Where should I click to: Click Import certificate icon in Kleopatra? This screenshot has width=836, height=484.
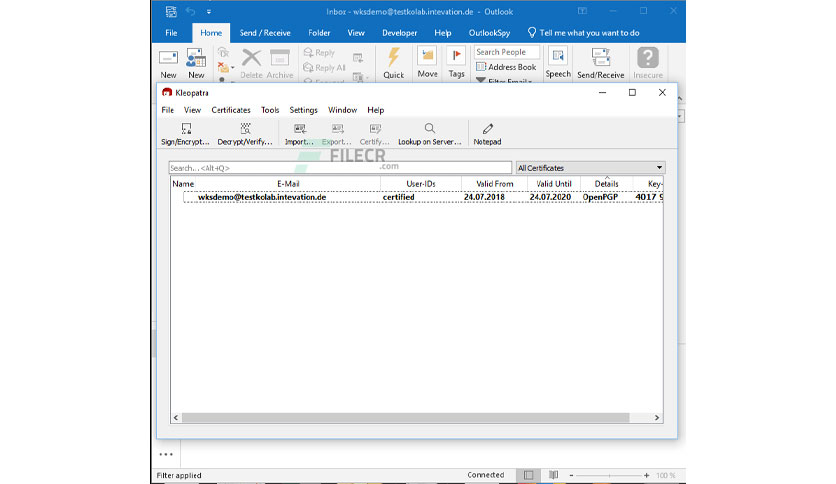pos(300,128)
